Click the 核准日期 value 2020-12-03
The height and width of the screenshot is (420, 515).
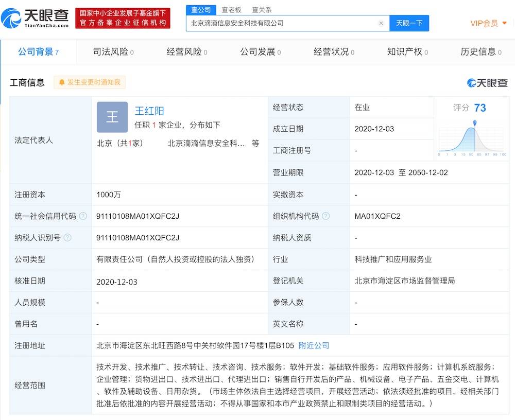(x=116, y=282)
